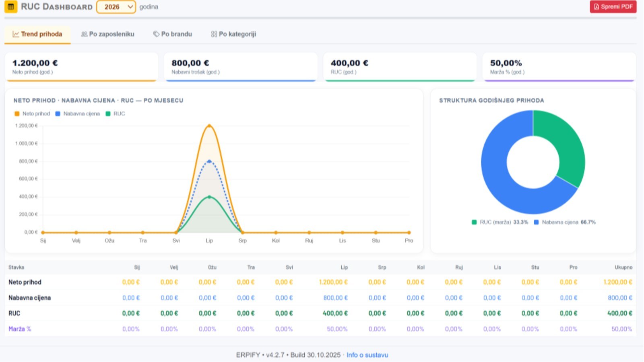Click the RUC Dashboard logo icon
Image resolution: width=644 pixels, height=362 pixels.
11,7
